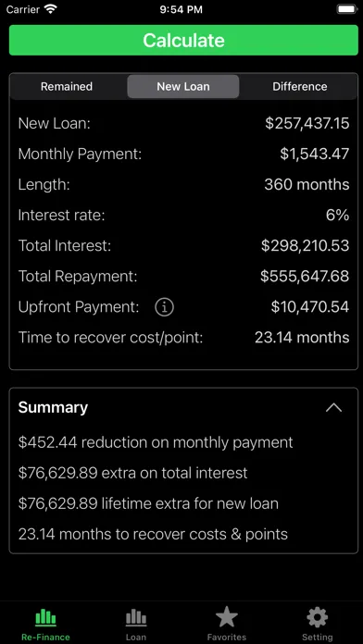
Task: Collapse the Summary section chevron
Action: coord(333,407)
